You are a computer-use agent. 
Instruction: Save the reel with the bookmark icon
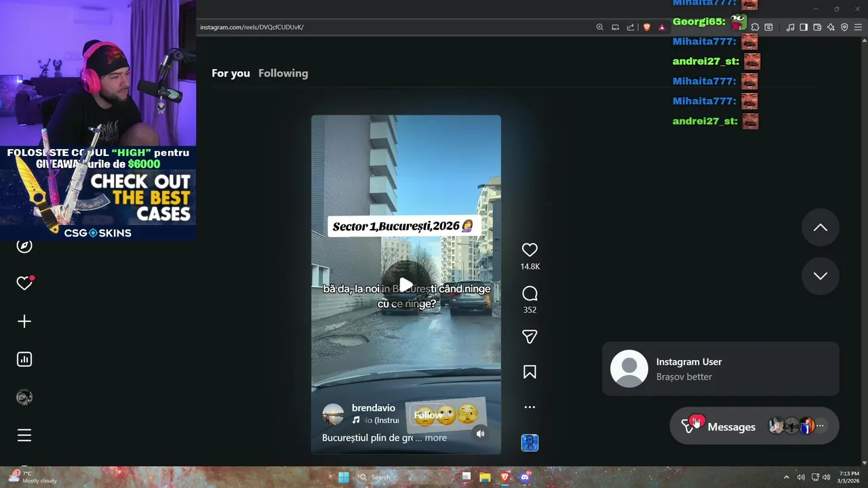coord(530,372)
